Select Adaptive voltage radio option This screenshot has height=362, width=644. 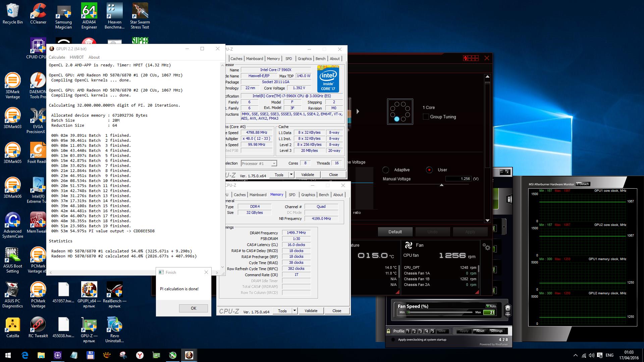pos(386,170)
